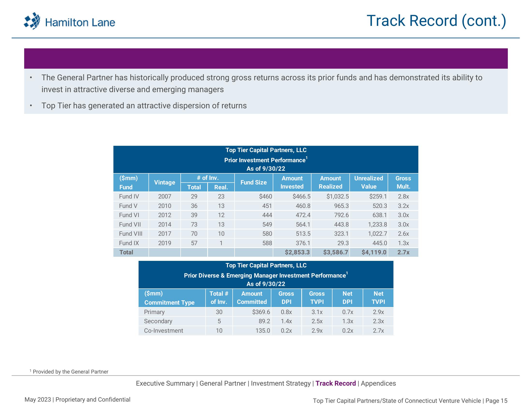Select the Co-Investment row label
Image resolution: width=532 pixels, height=411 pixels.
pyautogui.click(x=163, y=331)
